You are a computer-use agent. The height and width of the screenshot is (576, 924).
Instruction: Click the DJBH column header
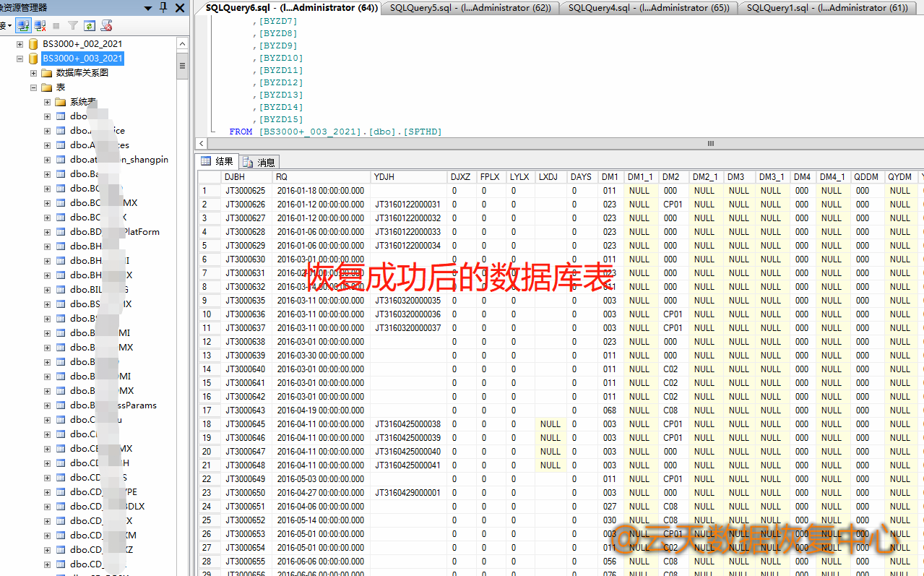click(x=235, y=177)
